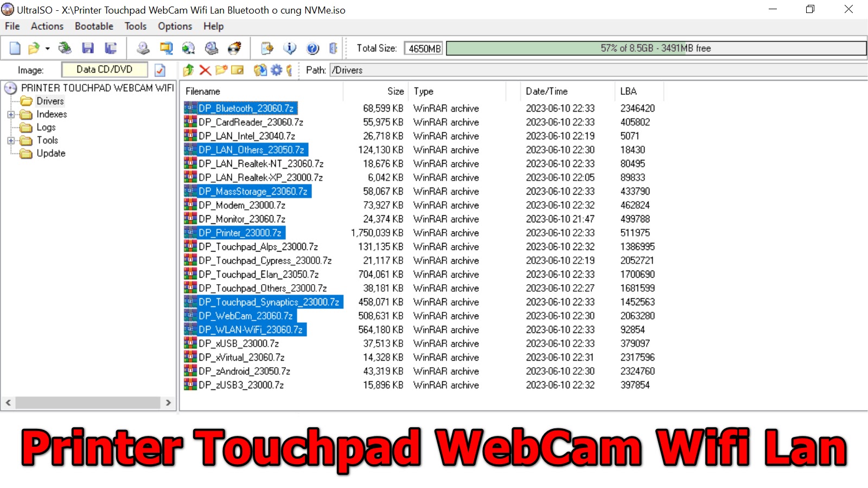Click the Rename folder icon
Screen dimensions: 868x488
[x=238, y=70]
